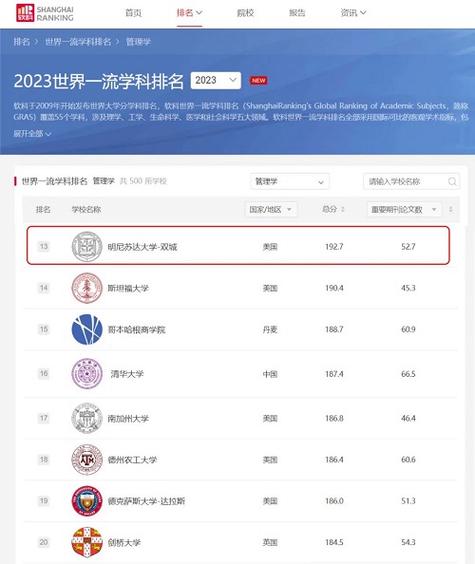475x564 pixels.
Task: Open 明尼苏达大学-双城 school link
Action: point(142,247)
